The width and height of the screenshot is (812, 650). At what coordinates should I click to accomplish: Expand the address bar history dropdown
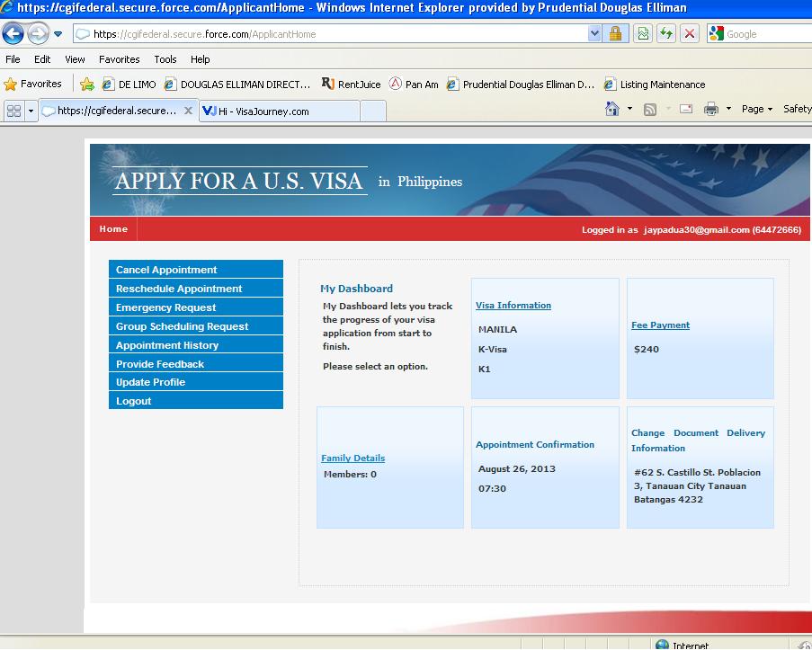[594, 34]
